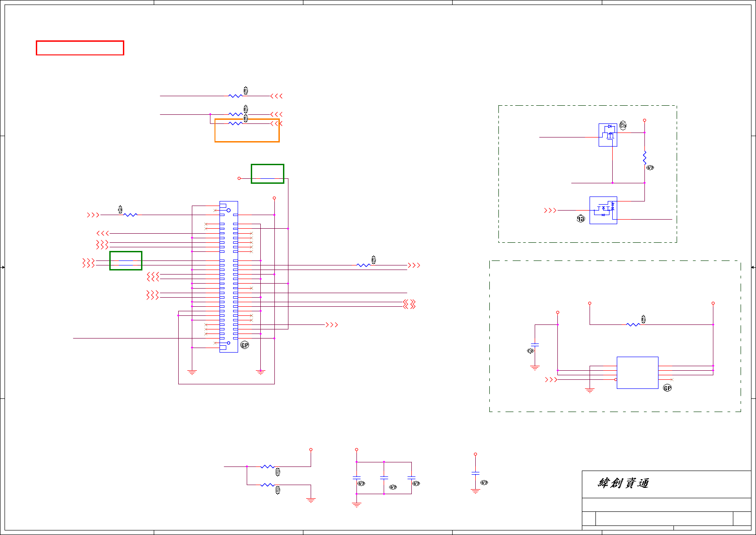This screenshot has height=535, width=756.
Task: Click the Wistron 緯創資通 logo in title block
Action: tap(624, 483)
